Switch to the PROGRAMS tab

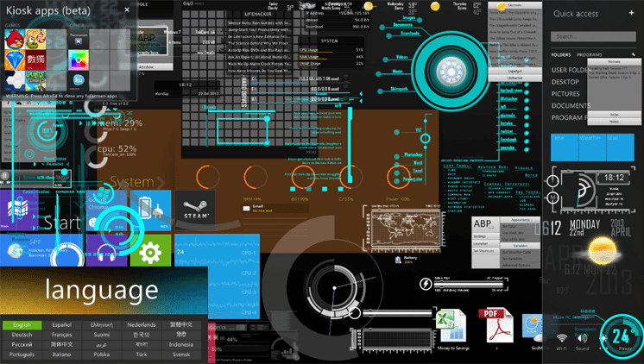pyautogui.click(x=590, y=54)
